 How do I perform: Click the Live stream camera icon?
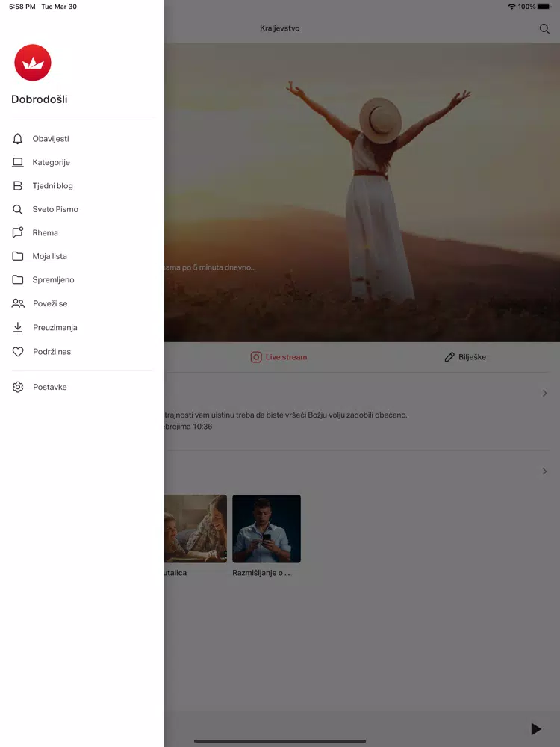256,357
